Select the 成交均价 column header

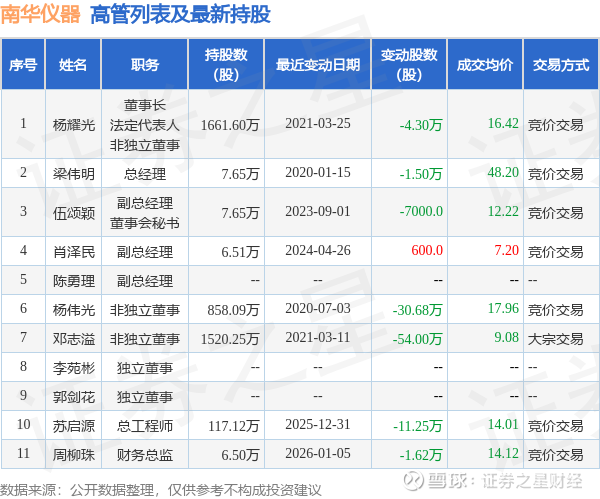pyautogui.click(x=485, y=64)
